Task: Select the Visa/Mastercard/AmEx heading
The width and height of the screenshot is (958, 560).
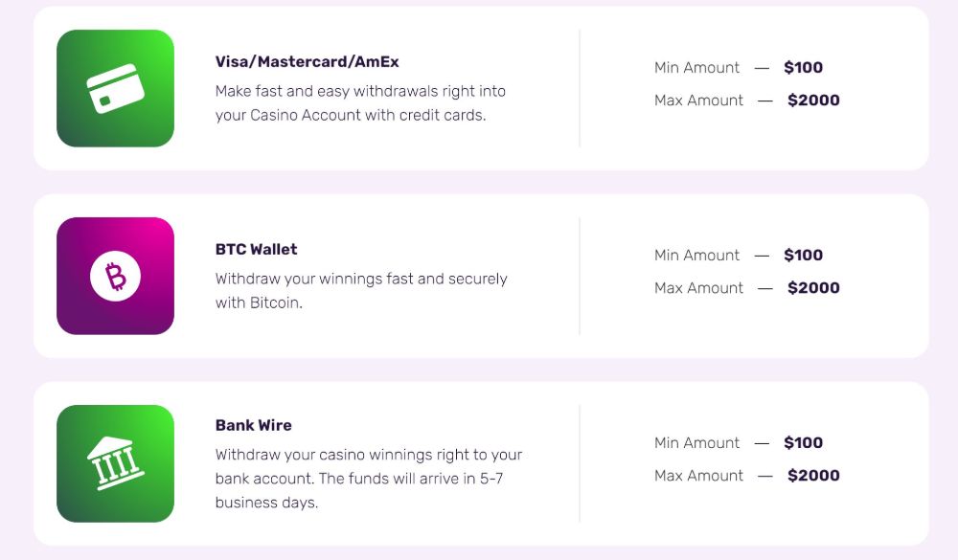Action: [x=307, y=61]
